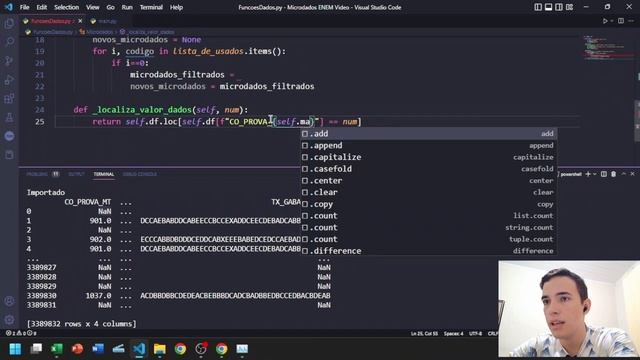Open the Accounts icon in activity bar
The width and height of the screenshot is (640, 360).
[x=9, y=301]
